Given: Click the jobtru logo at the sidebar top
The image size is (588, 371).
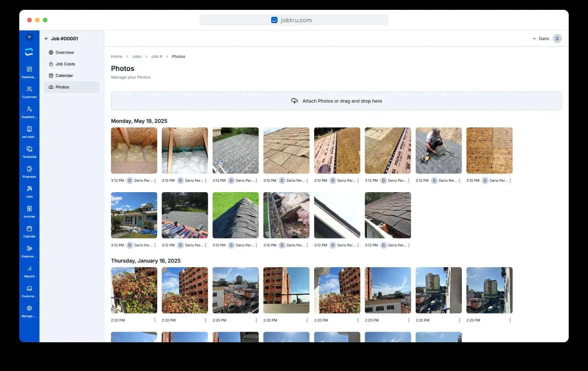Looking at the screenshot, I should pos(29,51).
